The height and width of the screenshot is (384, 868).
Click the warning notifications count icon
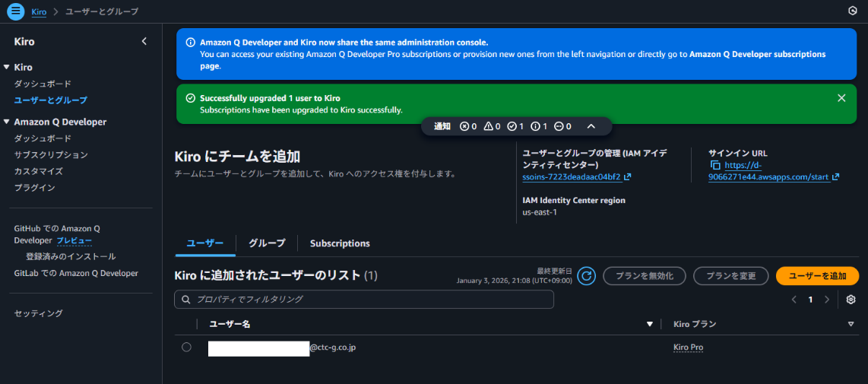pyautogui.click(x=488, y=126)
